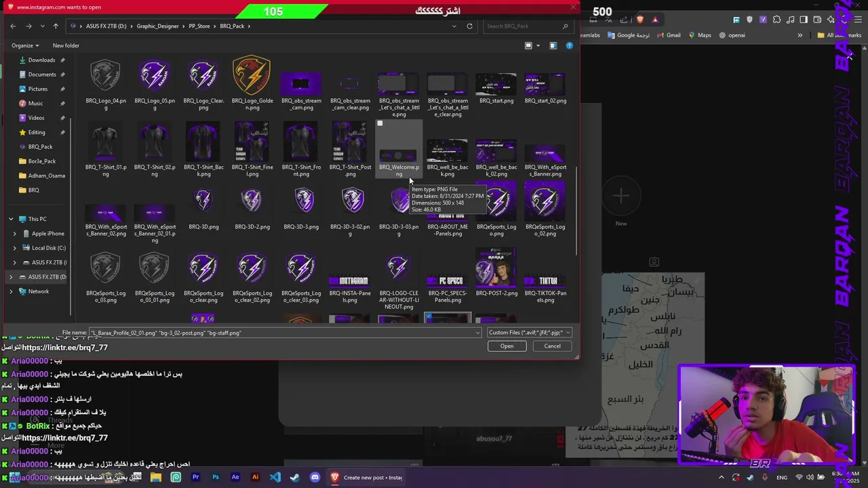This screenshot has height=488, width=868.
Task: Expand the Apple iPhone tree node
Action: click(15, 234)
